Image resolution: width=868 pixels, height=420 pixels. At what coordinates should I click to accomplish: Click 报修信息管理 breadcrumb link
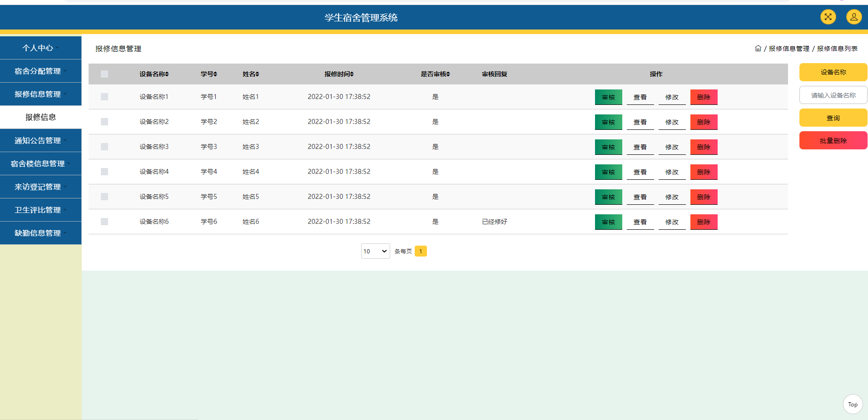click(789, 49)
